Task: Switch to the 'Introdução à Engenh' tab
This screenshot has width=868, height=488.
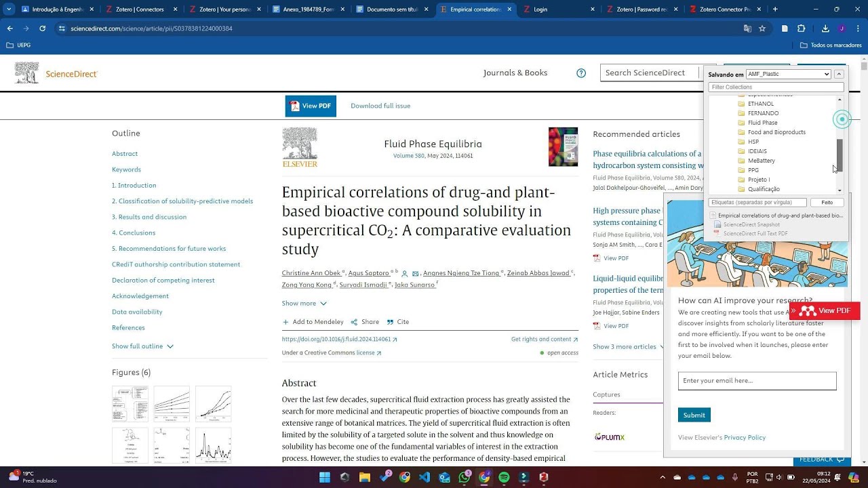Action: [x=58, y=9]
